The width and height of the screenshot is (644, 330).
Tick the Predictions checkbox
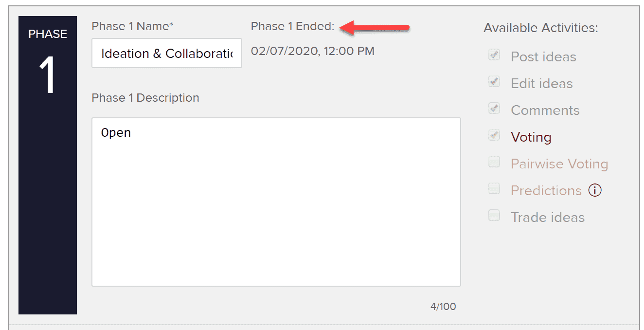[x=494, y=189]
